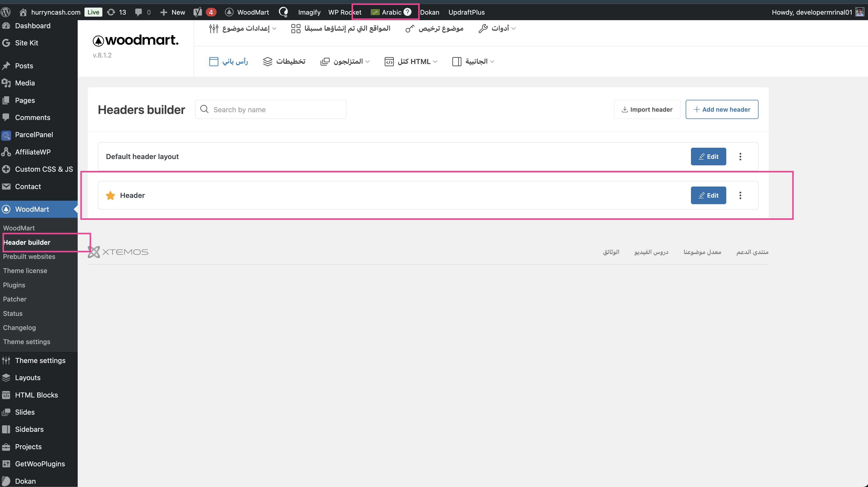Open the الوثائق documentation link
868x487 pixels.
(x=611, y=252)
